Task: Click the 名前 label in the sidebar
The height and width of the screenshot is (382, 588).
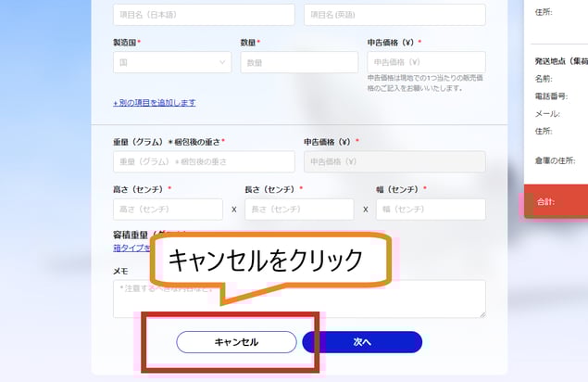Action: point(544,79)
